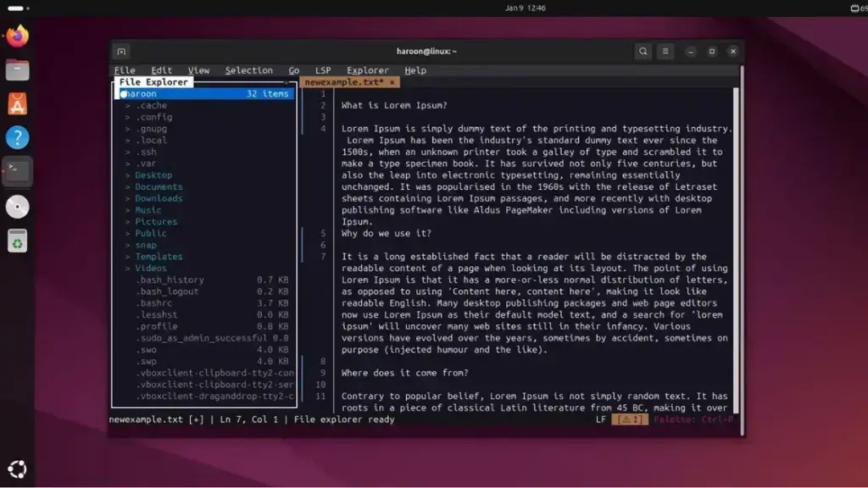The height and width of the screenshot is (488, 868).
Task: Click the 'Why do we use it?' line
Action: [x=386, y=233]
